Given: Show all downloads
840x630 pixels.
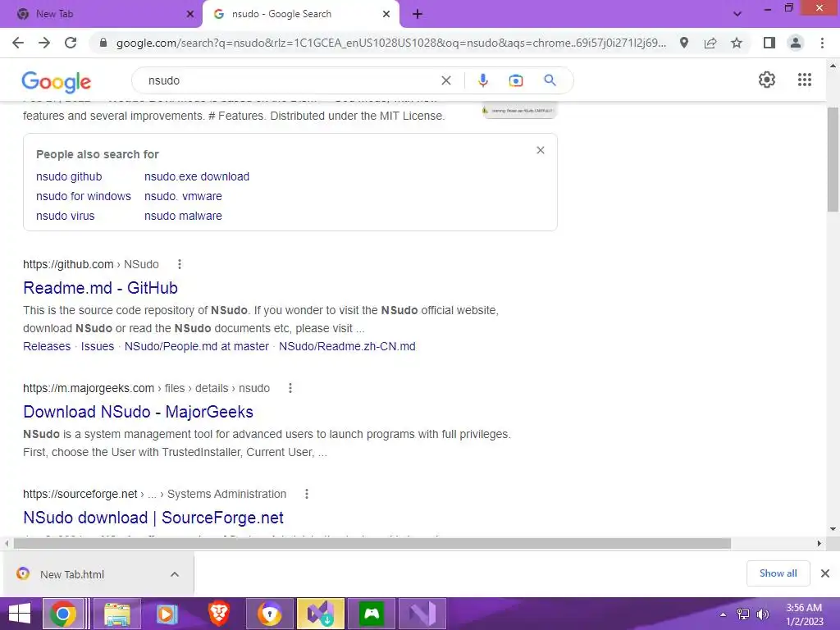Looking at the screenshot, I should click(778, 573).
